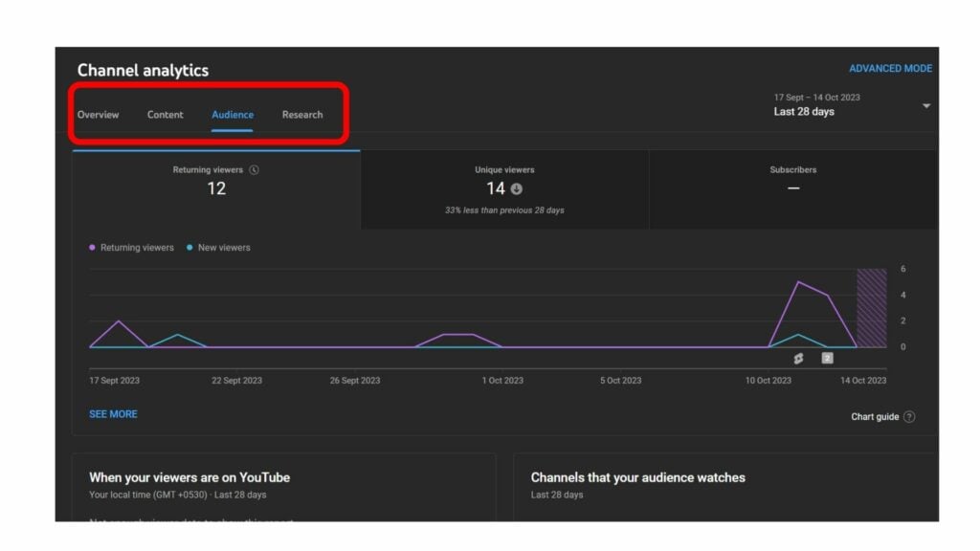980x551 pixels.
Task: Click the date range dropdown caret arrow
Action: coord(926,106)
